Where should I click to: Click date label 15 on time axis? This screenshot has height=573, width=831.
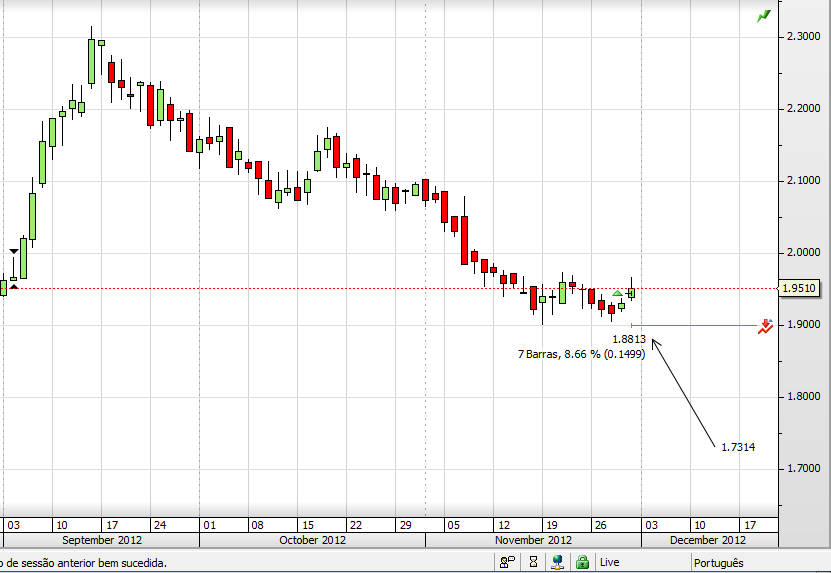click(x=308, y=525)
